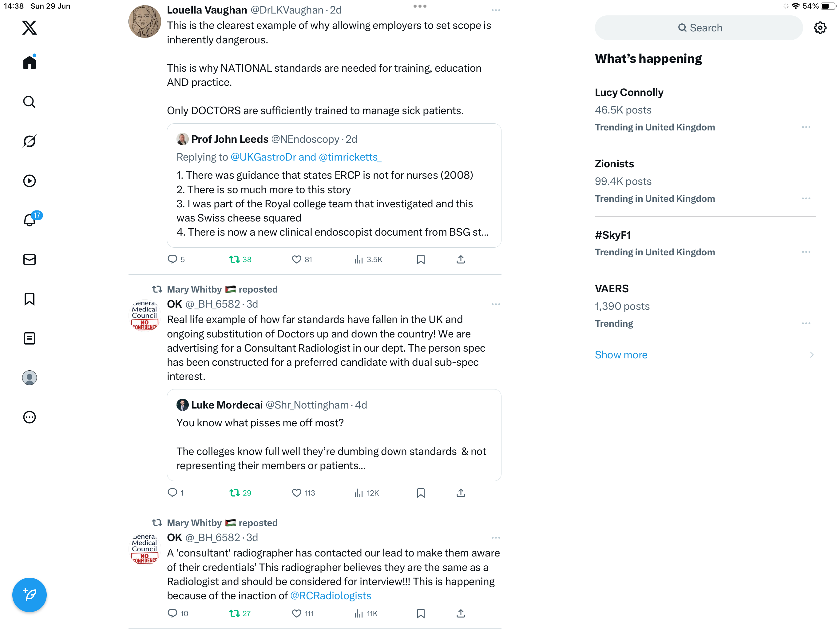Viewport: 840px width, 630px height.
Task: Open the More circle menu in sidebar
Action: [x=29, y=417]
